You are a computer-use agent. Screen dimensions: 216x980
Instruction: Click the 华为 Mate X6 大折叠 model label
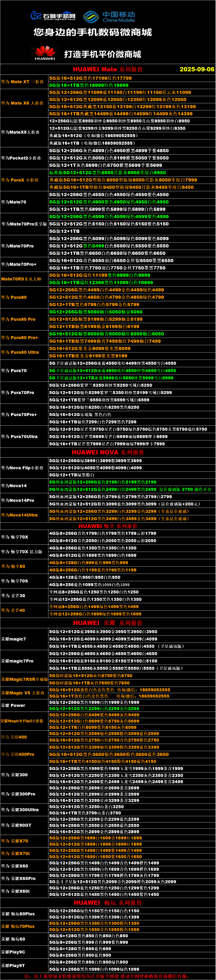tap(22, 103)
